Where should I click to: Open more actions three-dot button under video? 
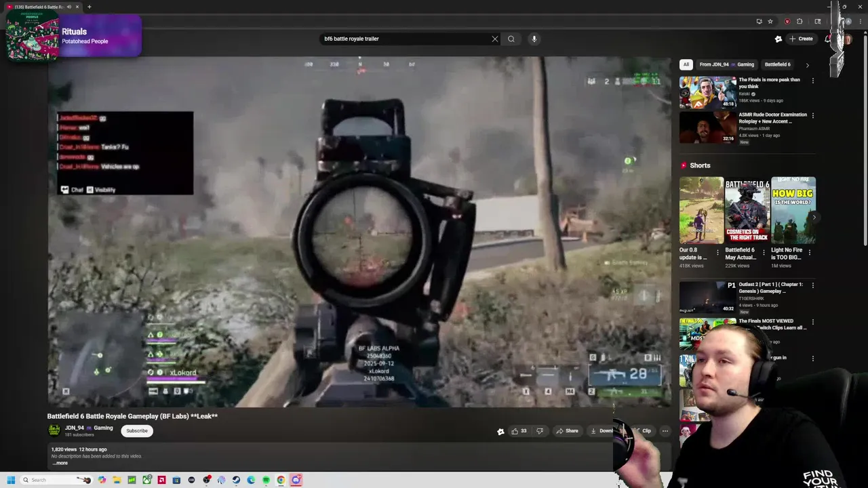tap(665, 431)
